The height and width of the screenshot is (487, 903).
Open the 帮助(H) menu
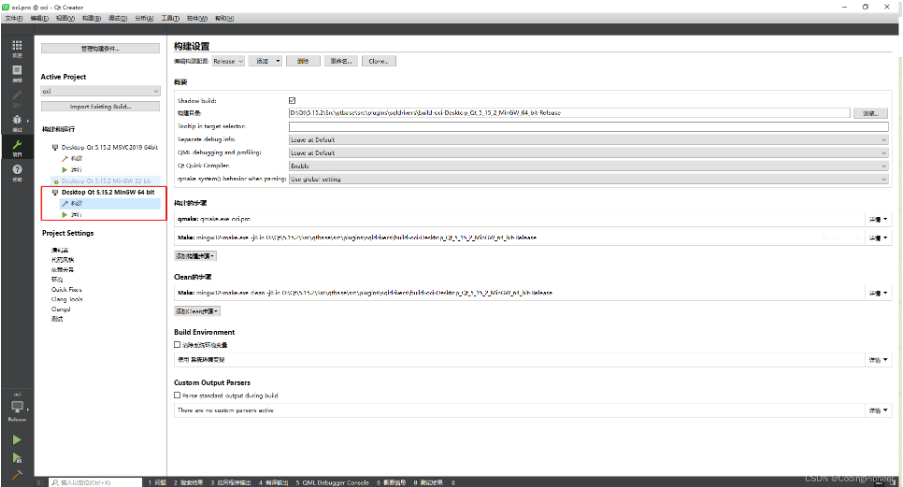pos(225,18)
